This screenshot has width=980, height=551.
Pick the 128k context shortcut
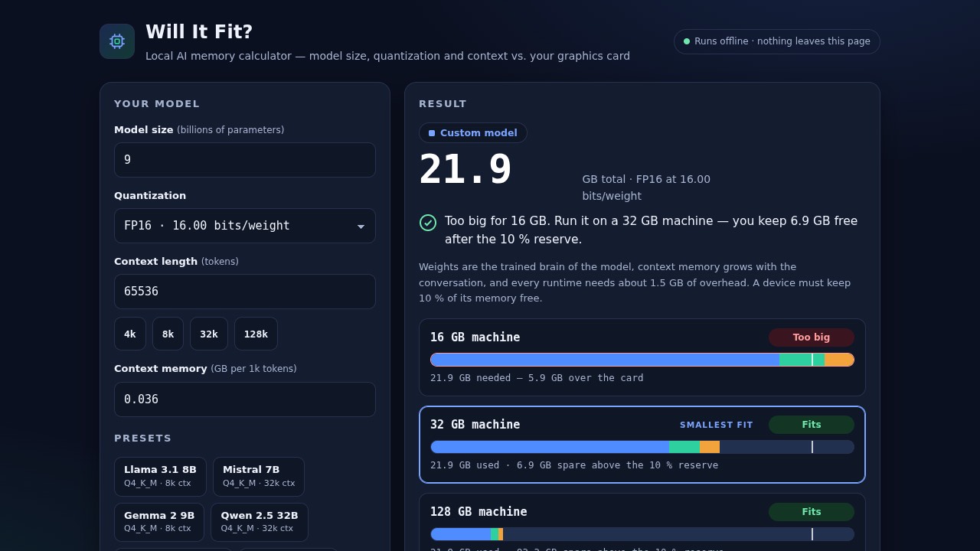tap(256, 334)
